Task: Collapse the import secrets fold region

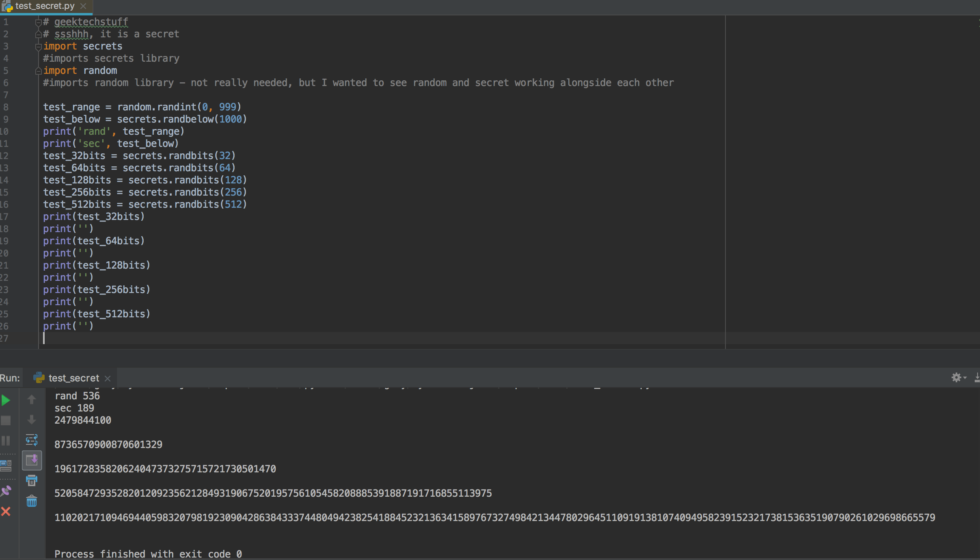Action: [38, 47]
